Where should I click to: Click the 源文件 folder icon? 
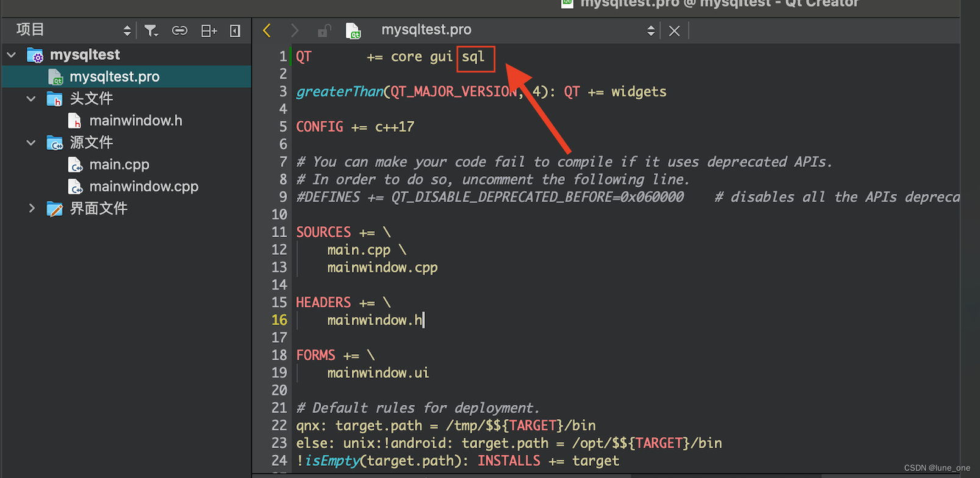(55, 143)
